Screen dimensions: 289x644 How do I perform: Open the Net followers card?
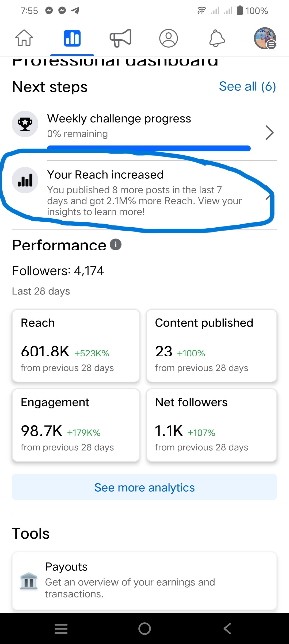(212, 425)
